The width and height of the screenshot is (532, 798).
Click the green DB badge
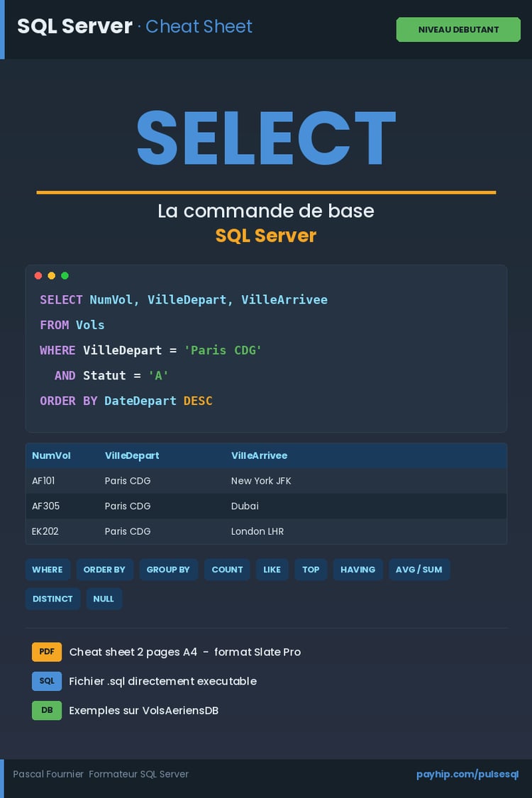click(47, 711)
